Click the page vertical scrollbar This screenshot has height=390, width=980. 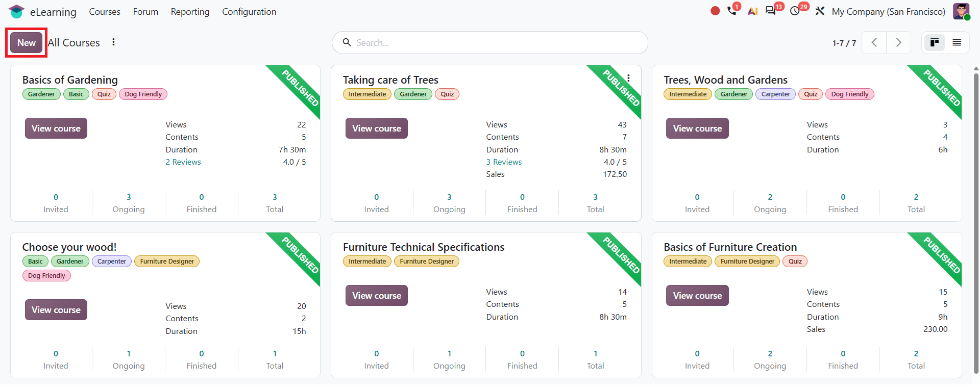[x=976, y=224]
